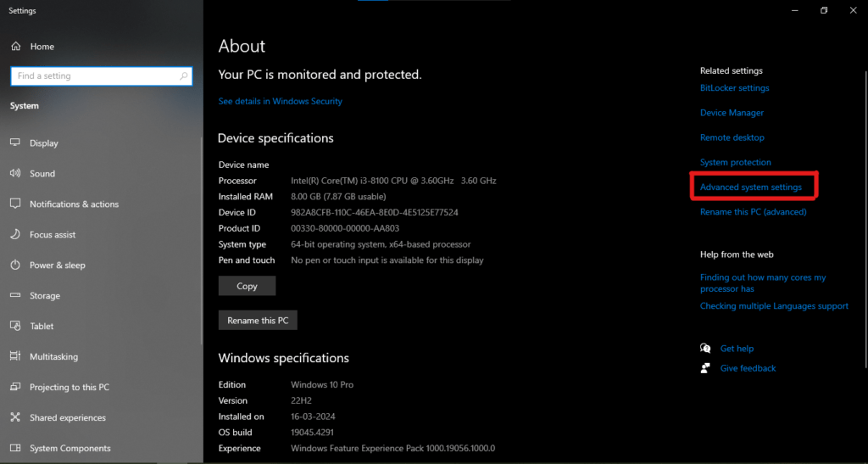Click the Get help chat icon

point(705,349)
